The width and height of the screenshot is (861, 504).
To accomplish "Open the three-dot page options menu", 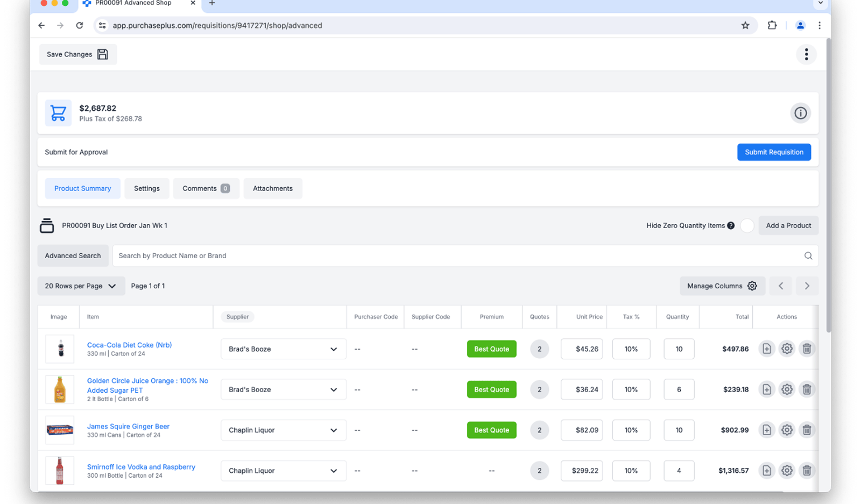I will click(806, 54).
